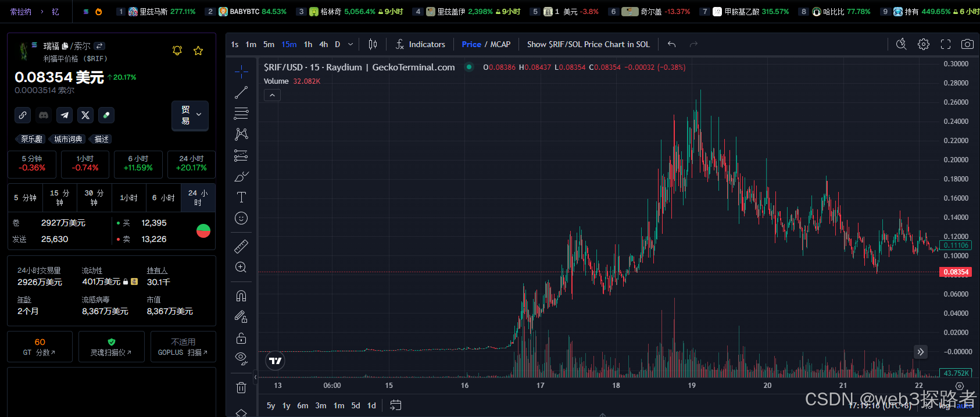Toggle the magnet mode tool
The height and width of the screenshot is (417, 980).
pos(241,296)
